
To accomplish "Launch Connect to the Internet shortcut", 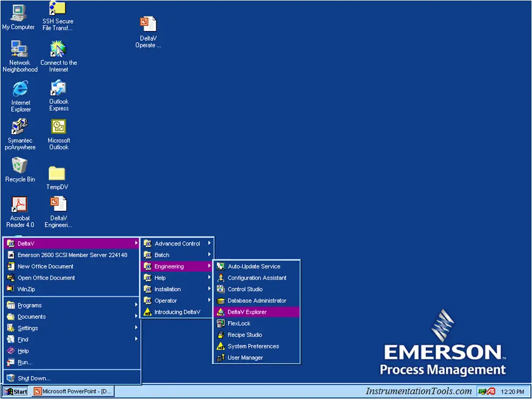I will (x=58, y=56).
